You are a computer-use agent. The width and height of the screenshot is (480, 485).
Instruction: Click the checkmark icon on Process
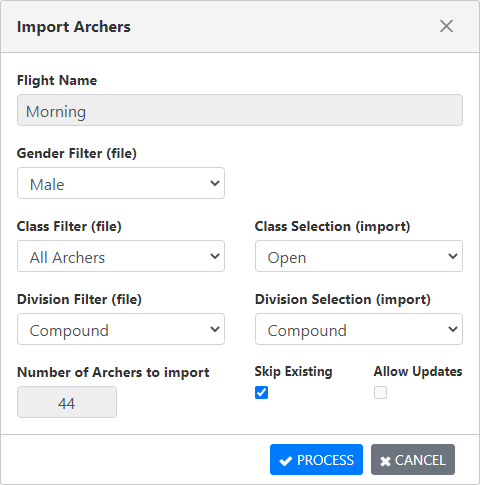(x=286, y=461)
